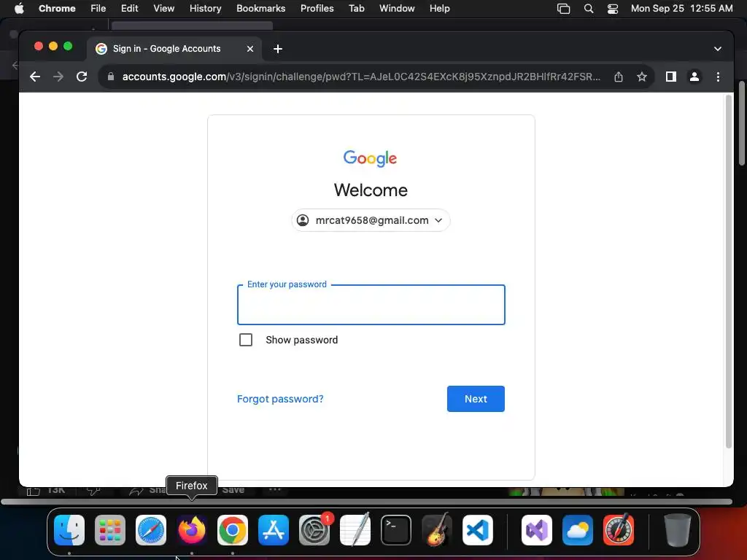The height and width of the screenshot is (560, 747).
Task: Click the page vertical scrollbar
Action: point(728,271)
